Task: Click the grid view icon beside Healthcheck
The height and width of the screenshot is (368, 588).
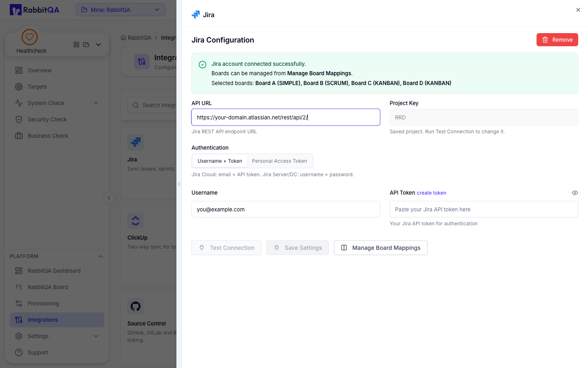Action: click(76, 45)
